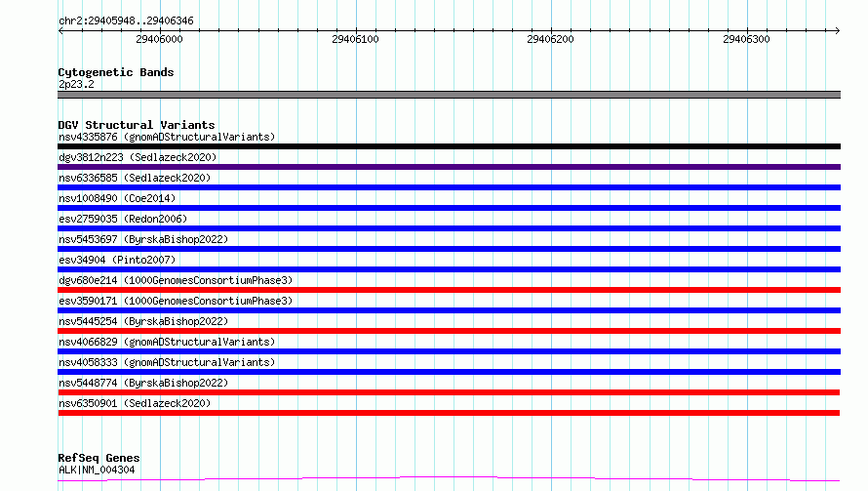
Task: Click the magenta ALK transcript line
Action: 449,479
